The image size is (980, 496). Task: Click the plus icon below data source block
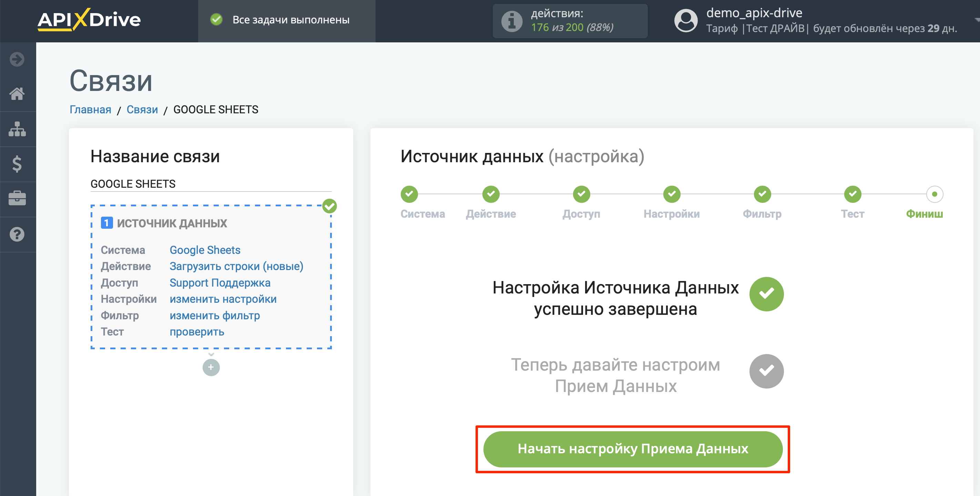211,368
